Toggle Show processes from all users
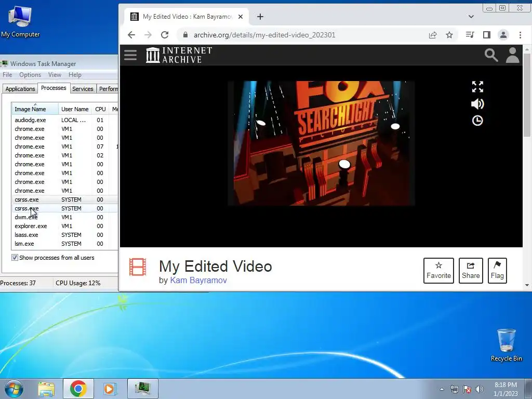Image resolution: width=532 pixels, height=399 pixels. coord(15,258)
